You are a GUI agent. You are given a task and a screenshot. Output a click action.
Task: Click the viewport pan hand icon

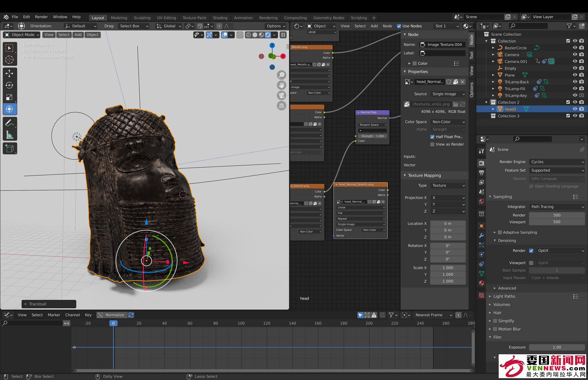click(282, 85)
